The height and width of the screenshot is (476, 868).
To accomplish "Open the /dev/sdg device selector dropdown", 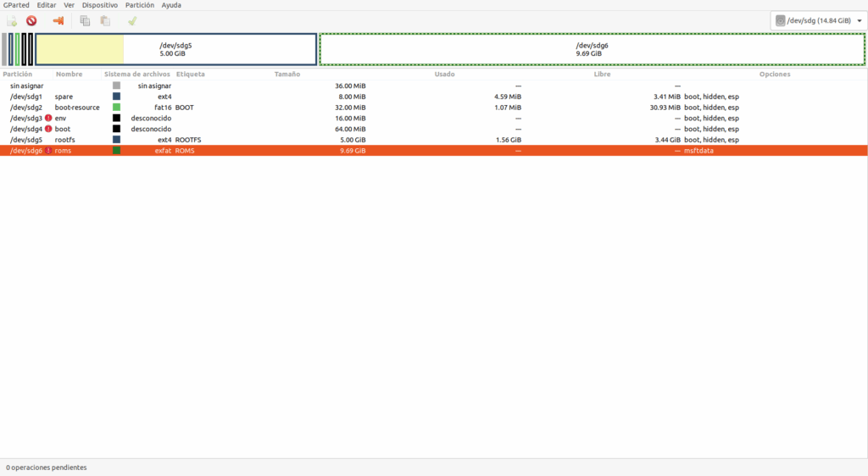I will (x=818, y=20).
